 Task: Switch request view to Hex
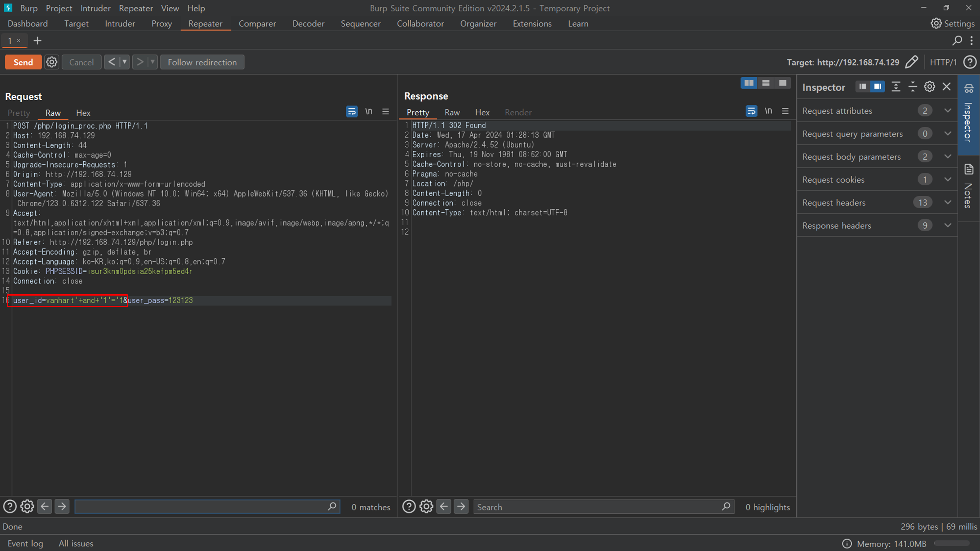tap(83, 113)
